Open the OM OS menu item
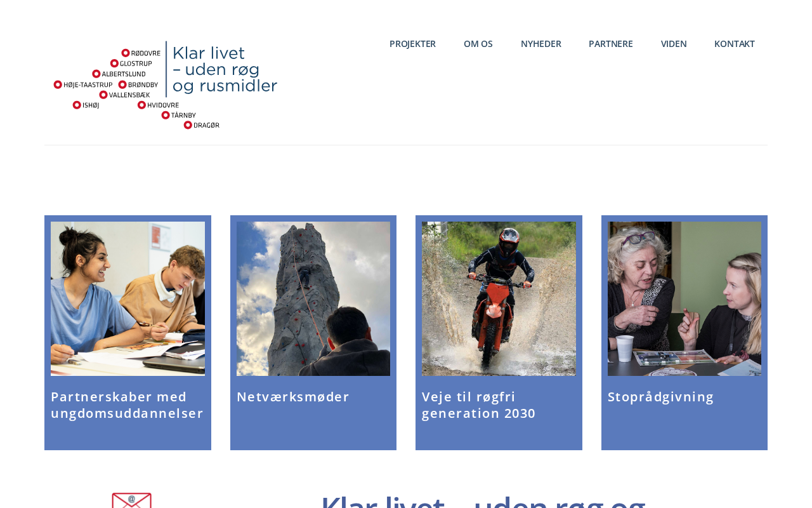 pos(478,44)
